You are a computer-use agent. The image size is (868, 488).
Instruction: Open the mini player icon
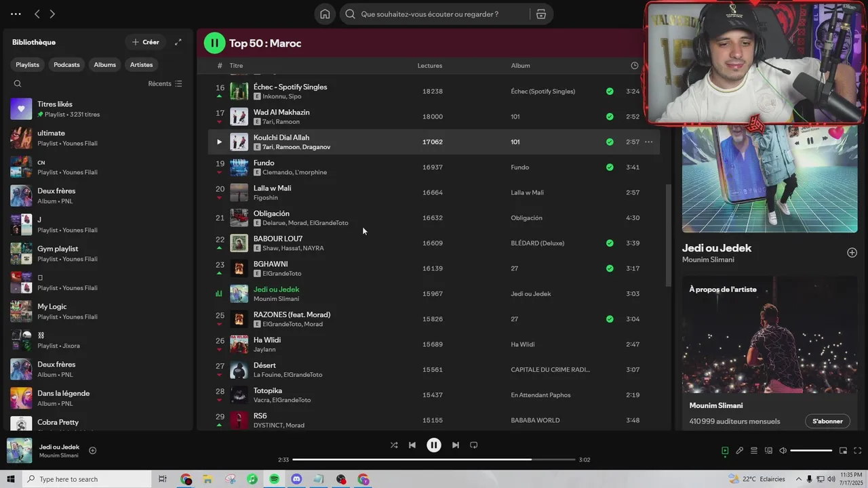(x=844, y=451)
